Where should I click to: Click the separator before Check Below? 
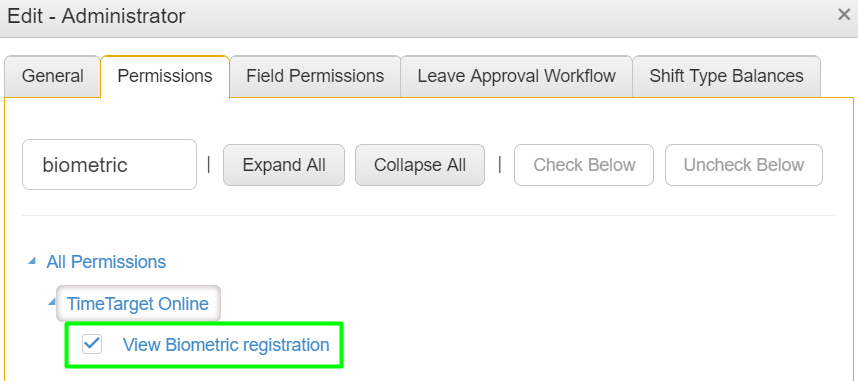tap(500, 165)
